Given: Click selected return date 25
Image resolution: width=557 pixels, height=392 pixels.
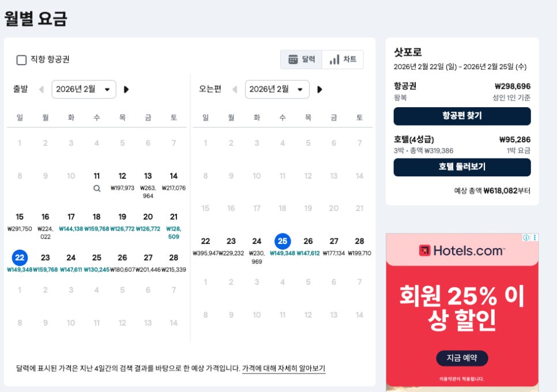Looking at the screenshot, I should pos(283,242).
